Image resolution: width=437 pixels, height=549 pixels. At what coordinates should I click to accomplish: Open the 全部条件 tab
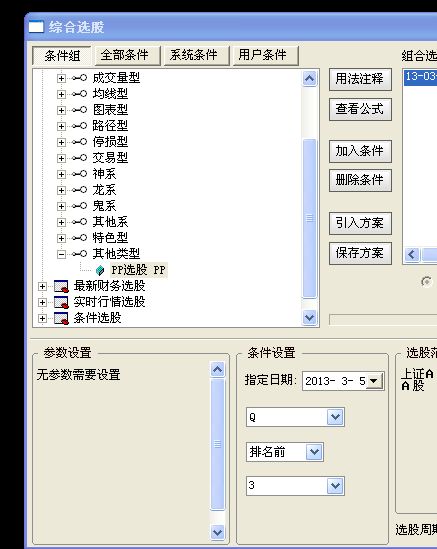[127, 56]
